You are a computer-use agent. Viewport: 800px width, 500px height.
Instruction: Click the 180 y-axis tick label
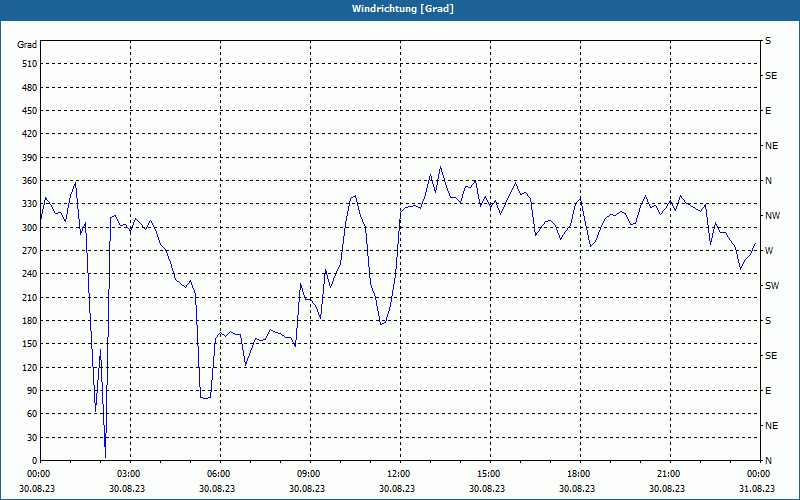[30, 321]
